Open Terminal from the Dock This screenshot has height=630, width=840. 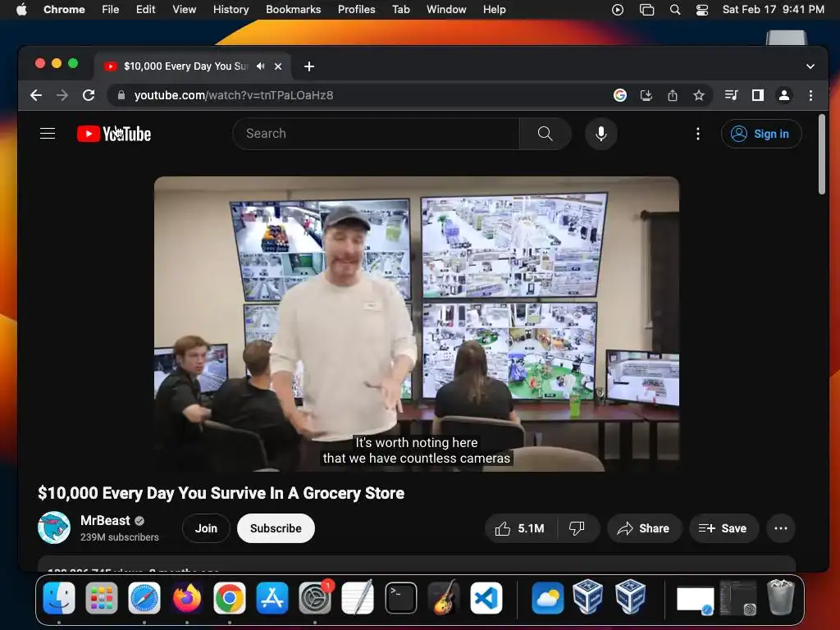pyautogui.click(x=400, y=598)
